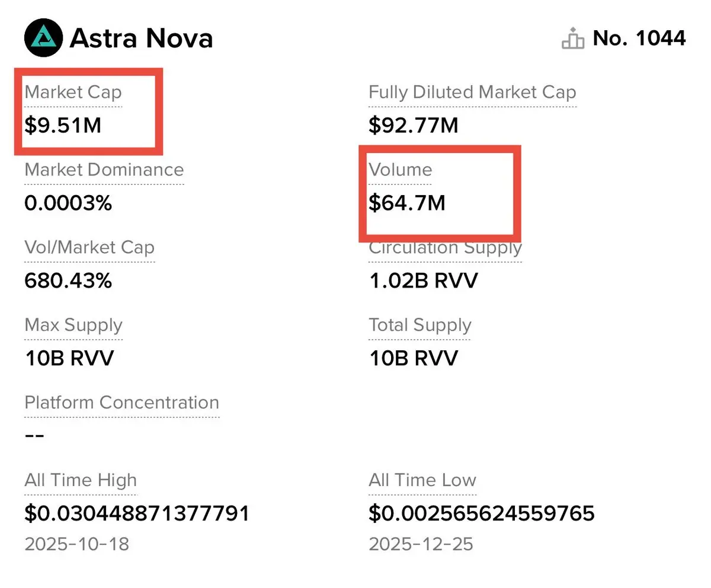Tap the Market Cap label
Screen dimensions: 711x588
[73, 92]
